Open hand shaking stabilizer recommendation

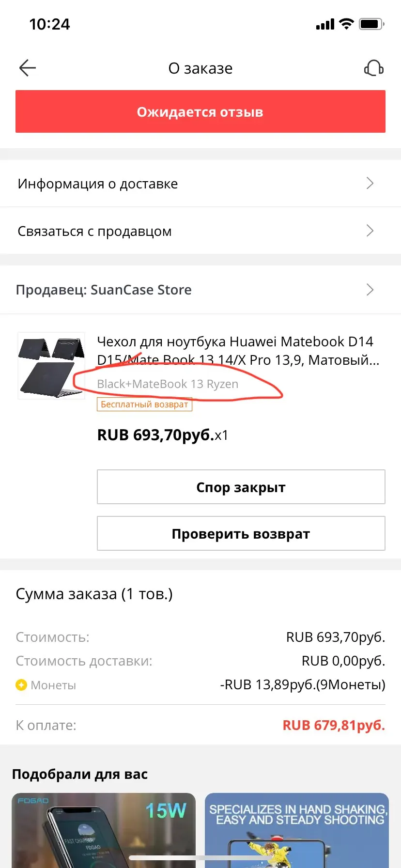(297, 830)
